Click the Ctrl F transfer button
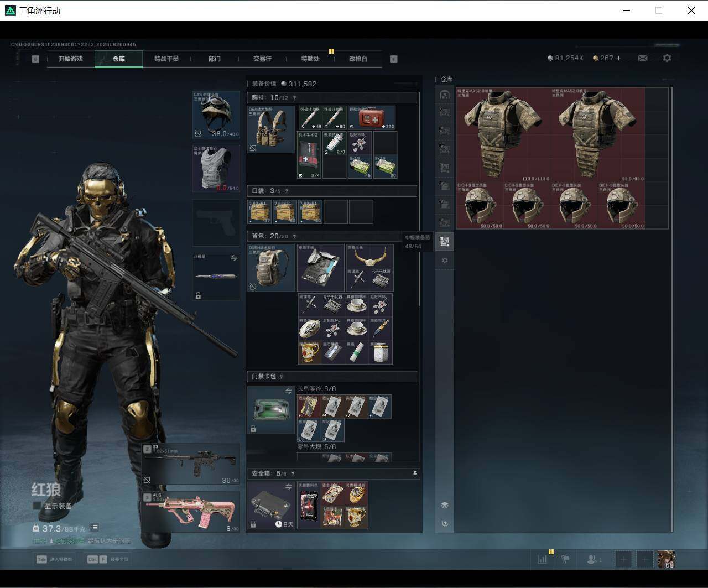708x588 pixels. click(x=108, y=559)
